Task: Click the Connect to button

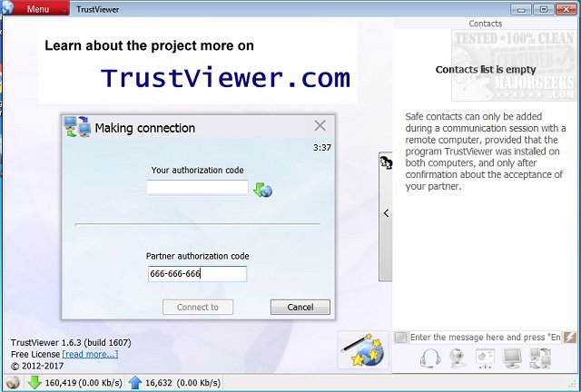Action: coord(198,307)
